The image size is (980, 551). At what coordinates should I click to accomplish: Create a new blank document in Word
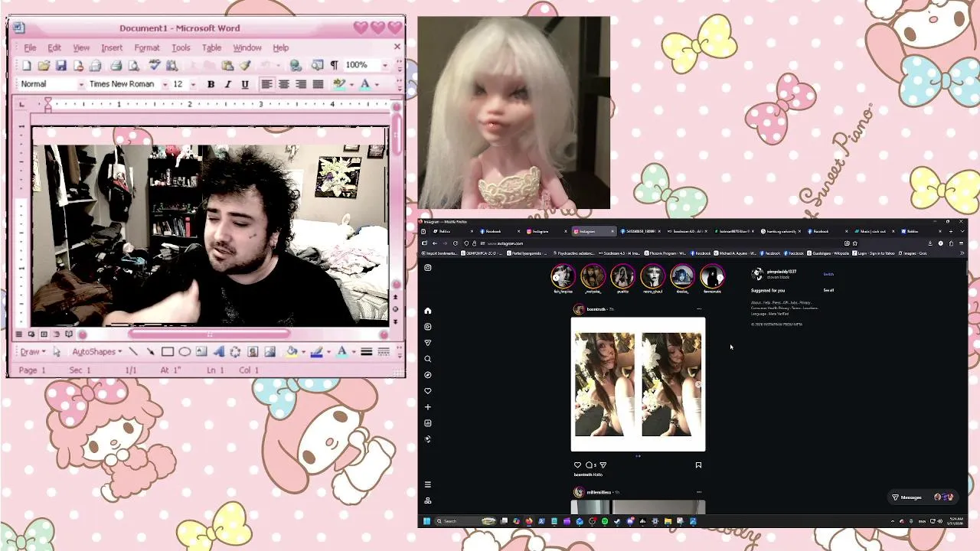tap(27, 66)
